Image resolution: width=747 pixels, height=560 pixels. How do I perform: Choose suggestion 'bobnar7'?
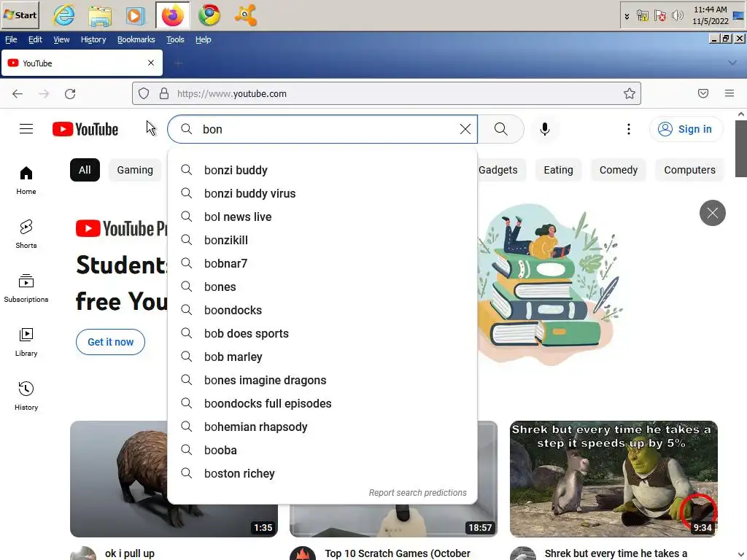click(x=322, y=263)
